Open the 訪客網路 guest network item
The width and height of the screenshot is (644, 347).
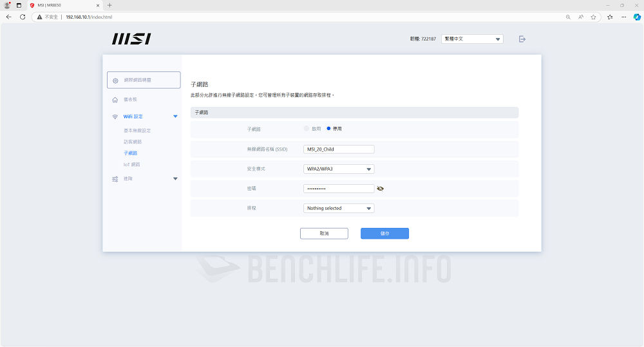tap(133, 142)
